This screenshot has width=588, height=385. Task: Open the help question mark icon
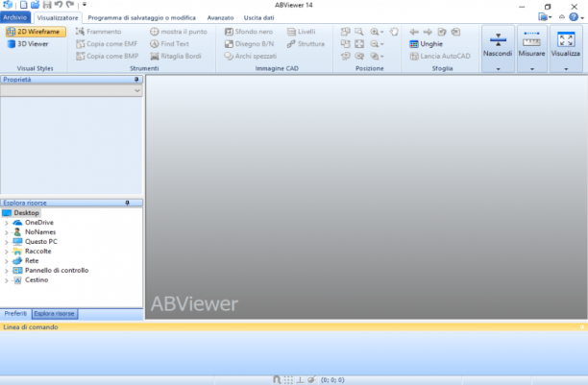click(574, 17)
